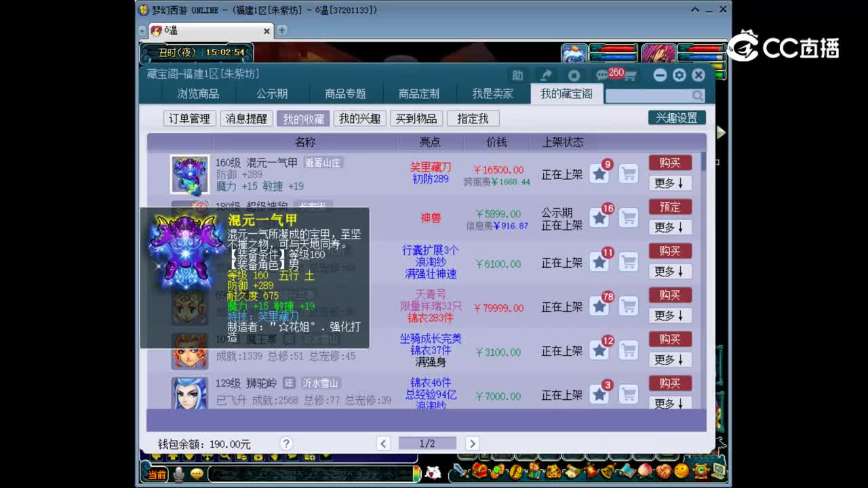This screenshot has height=488, width=868.
Task: Click the bell icon in the bottom toolbar
Action: (608, 470)
